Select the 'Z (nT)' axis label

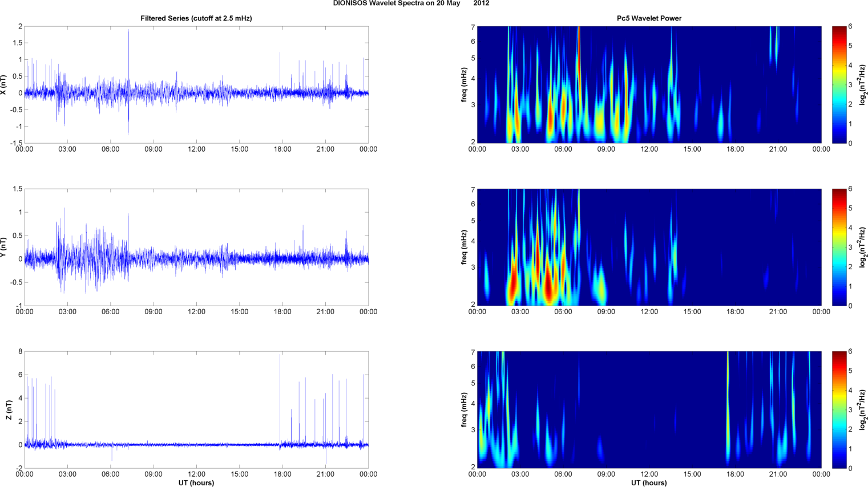(x=9, y=410)
